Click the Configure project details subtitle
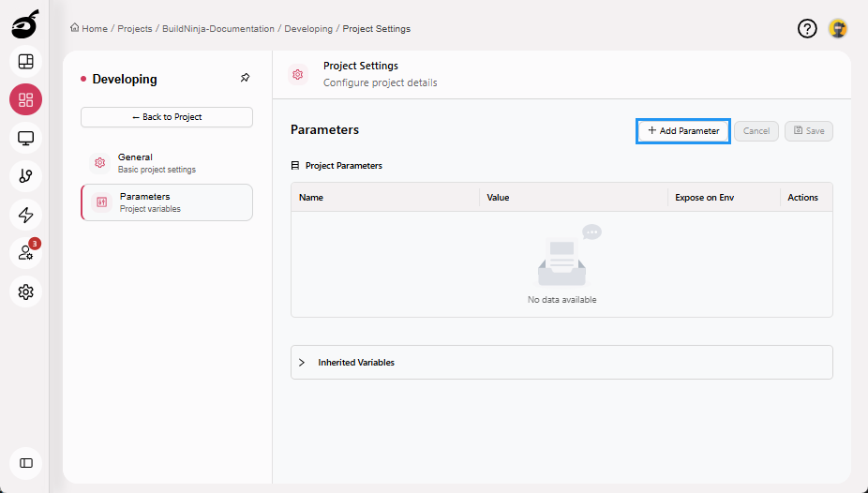868x493 pixels. (381, 83)
